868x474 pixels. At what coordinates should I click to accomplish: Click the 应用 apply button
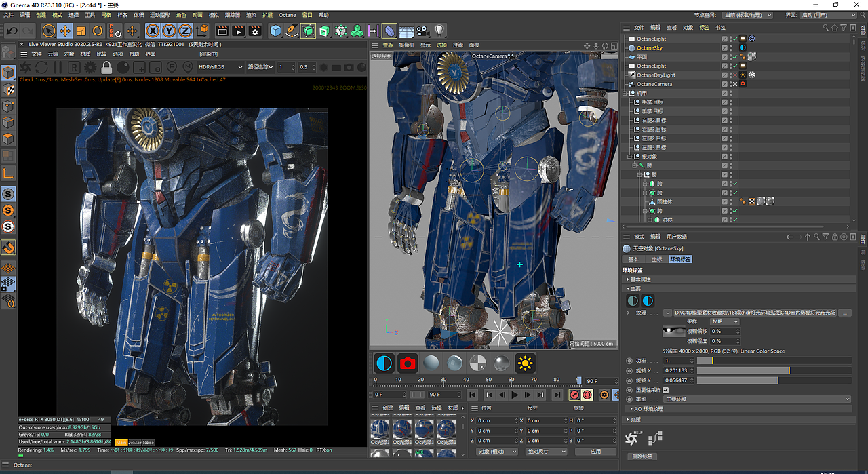coord(595,452)
